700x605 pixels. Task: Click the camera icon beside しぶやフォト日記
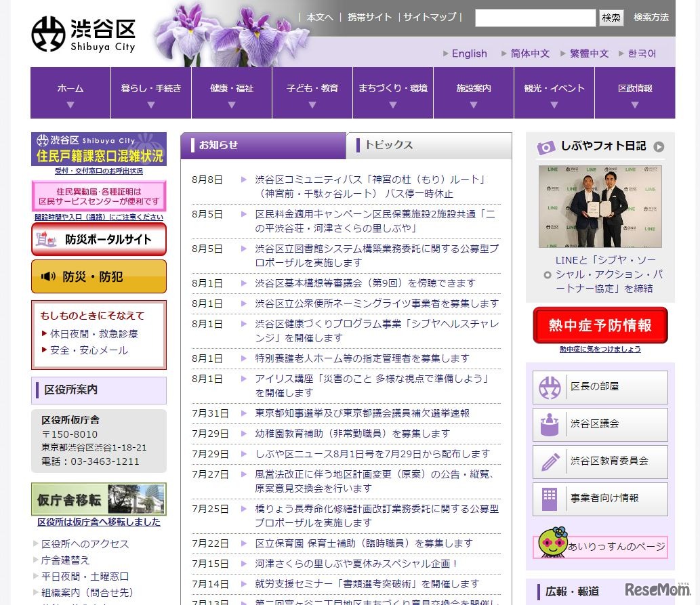pyautogui.click(x=546, y=147)
